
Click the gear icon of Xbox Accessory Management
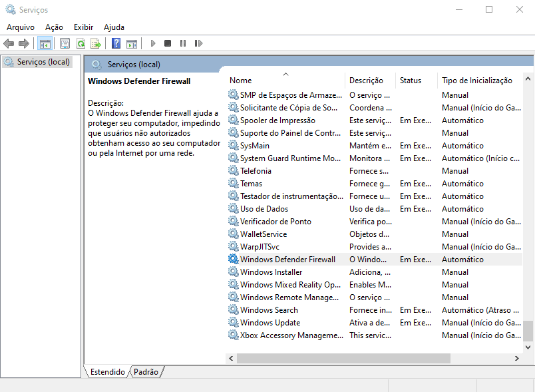(x=234, y=335)
